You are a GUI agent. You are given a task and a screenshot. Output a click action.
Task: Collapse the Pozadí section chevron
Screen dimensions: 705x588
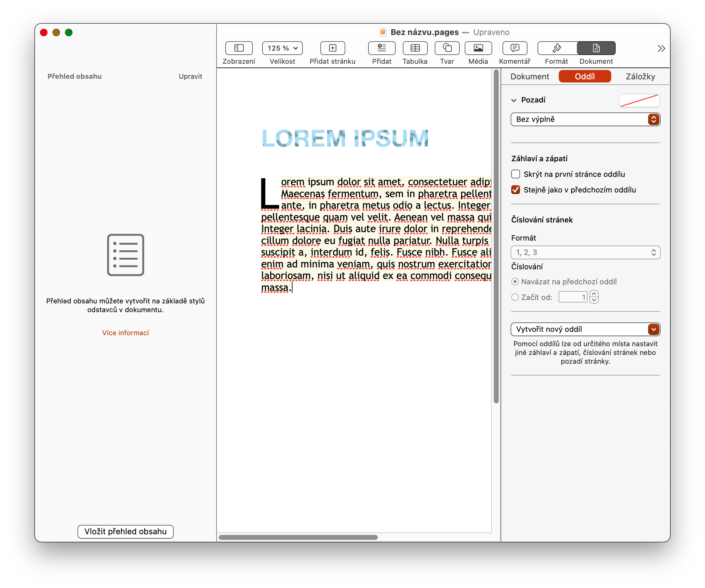514,100
